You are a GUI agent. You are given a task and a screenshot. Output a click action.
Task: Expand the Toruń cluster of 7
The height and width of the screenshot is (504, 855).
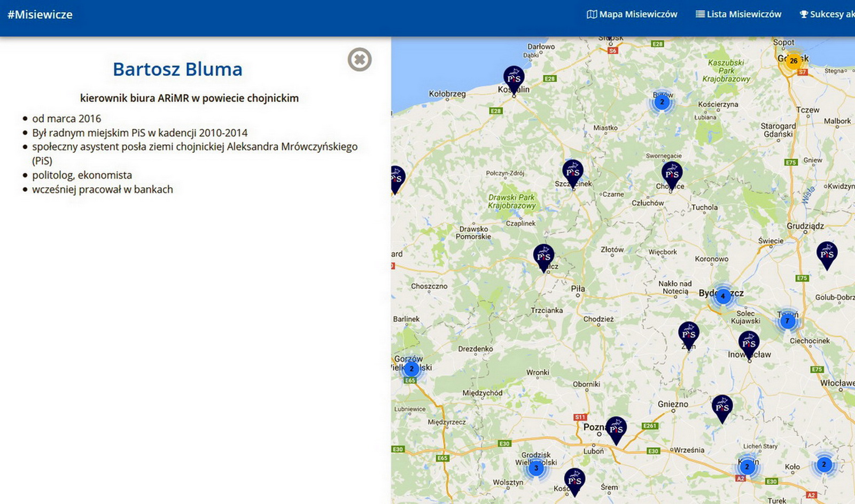pos(787,321)
